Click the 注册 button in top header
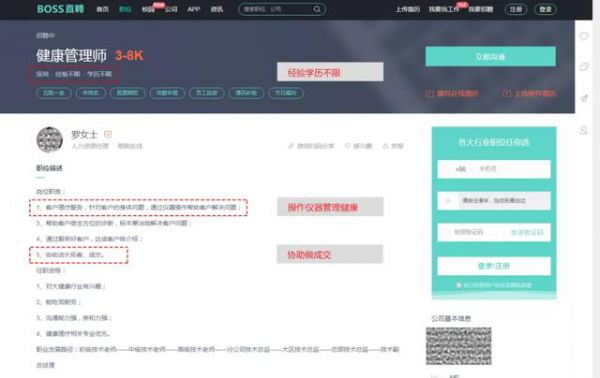The height and width of the screenshot is (378, 600). coord(515,9)
